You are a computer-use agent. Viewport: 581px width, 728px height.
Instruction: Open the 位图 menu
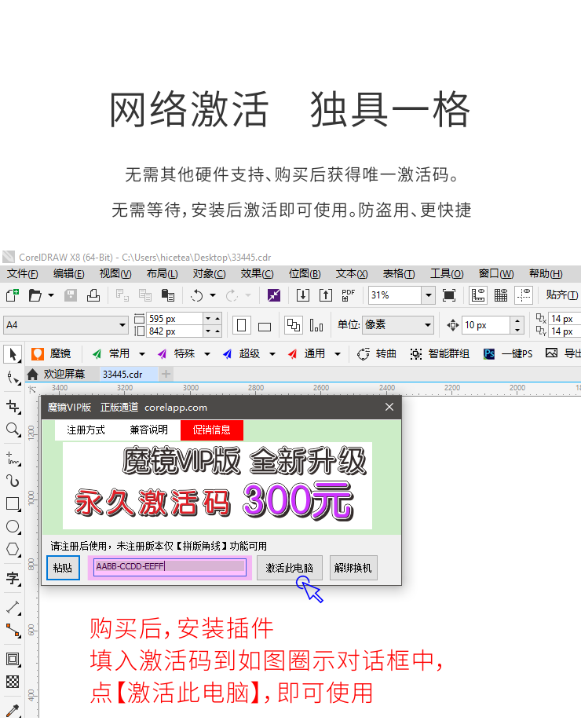(x=305, y=274)
